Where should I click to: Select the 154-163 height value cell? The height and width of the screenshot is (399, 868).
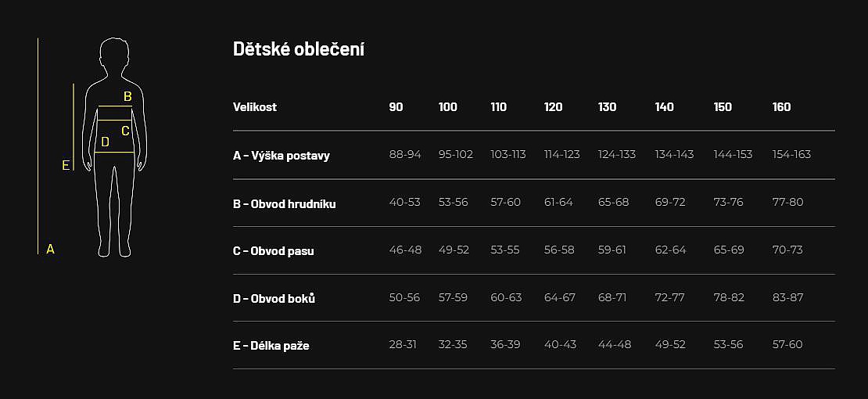pyautogui.click(x=791, y=154)
